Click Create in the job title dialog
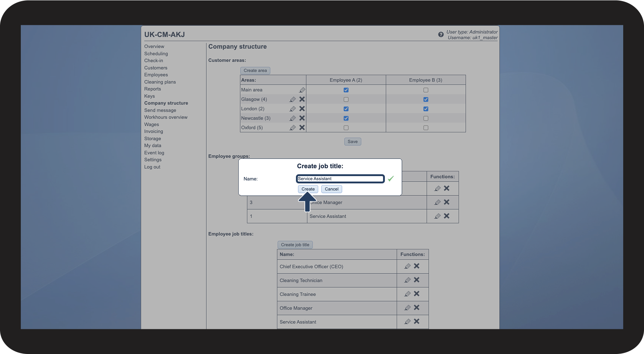This screenshot has width=644, height=354. [308, 189]
